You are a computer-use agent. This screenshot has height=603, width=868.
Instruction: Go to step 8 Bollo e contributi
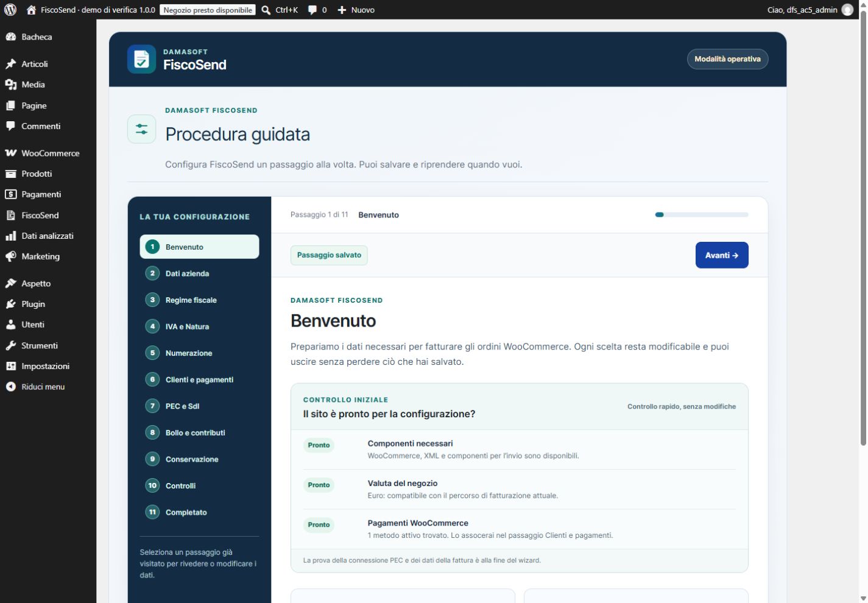pyautogui.click(x=199, y=432)
